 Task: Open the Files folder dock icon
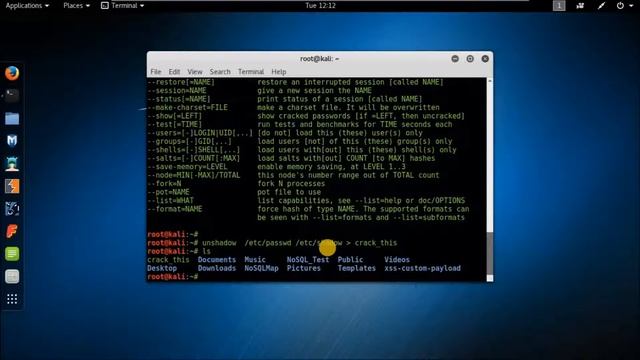pyautogui.click(x=12, y=118)
